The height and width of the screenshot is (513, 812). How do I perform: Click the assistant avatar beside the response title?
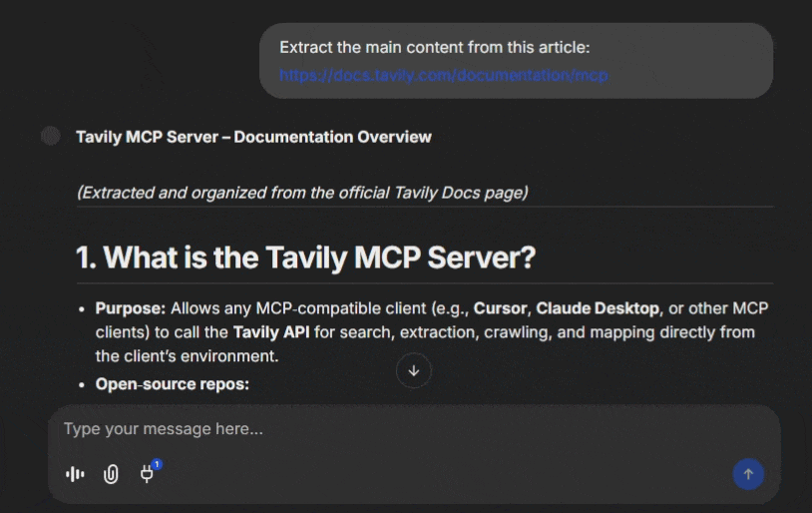point(51,137)
